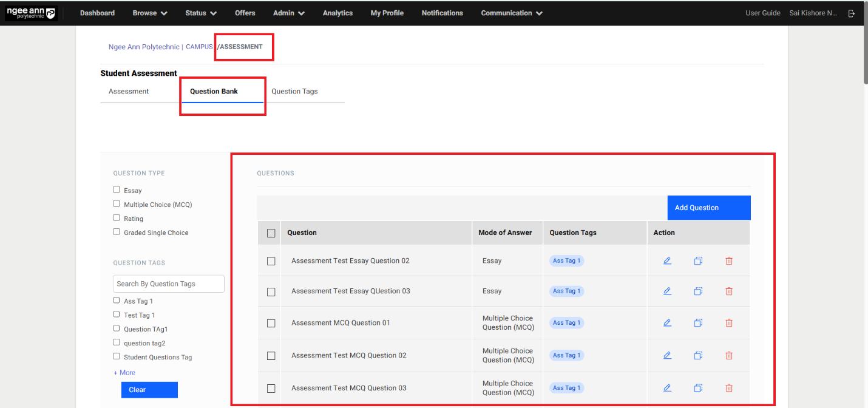The image size is (868, 408).
Task: Tick the Essay question type checkbox
Action: pos(117,190)
